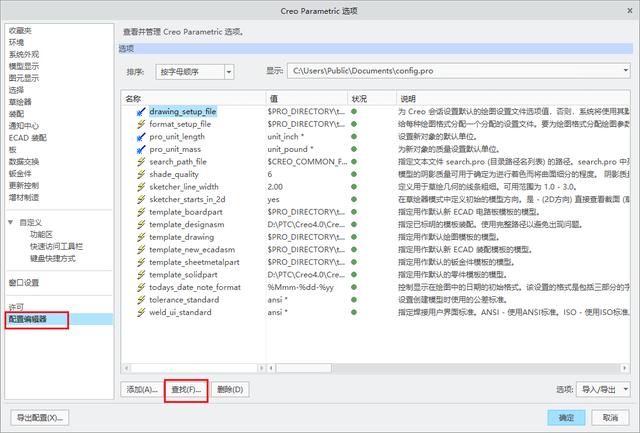Click the green status dot for tolerance_standard
Screen dimensions: 640x433
[353, 299]
